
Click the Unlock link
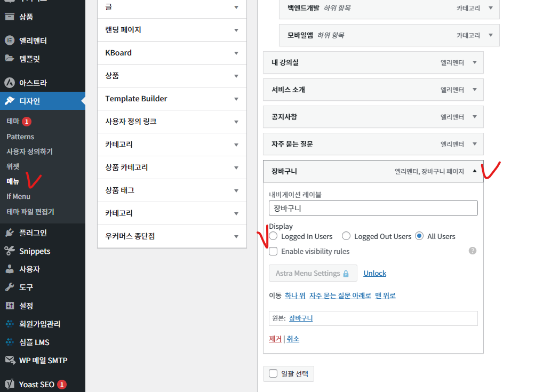(374, 273)
